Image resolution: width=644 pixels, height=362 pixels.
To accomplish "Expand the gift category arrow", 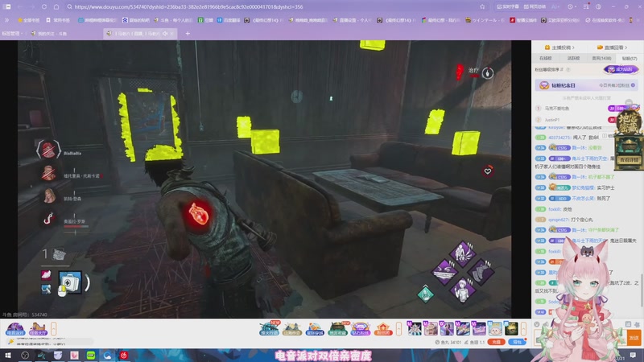I will coord(398,329).
